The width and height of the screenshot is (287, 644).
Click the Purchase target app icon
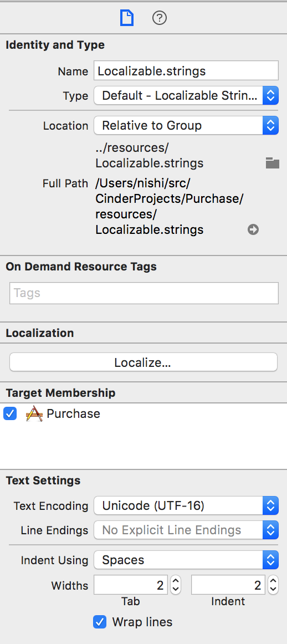coord(34,413)
